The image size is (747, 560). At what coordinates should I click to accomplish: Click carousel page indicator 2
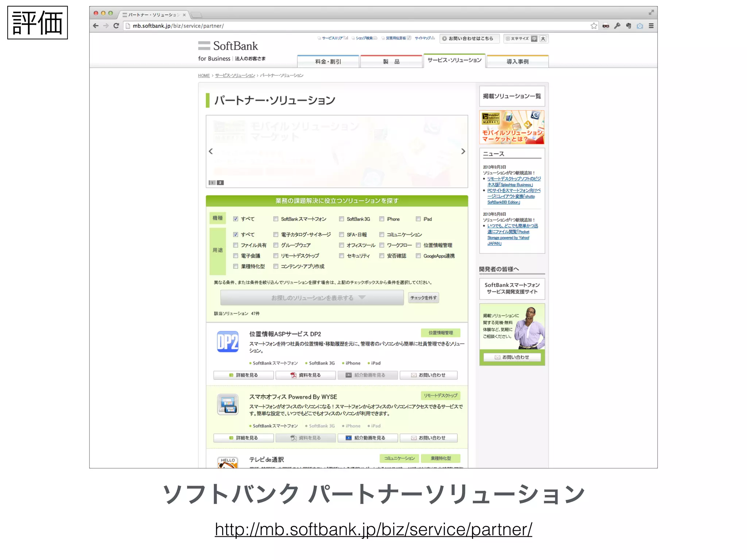tap(220, 183)
